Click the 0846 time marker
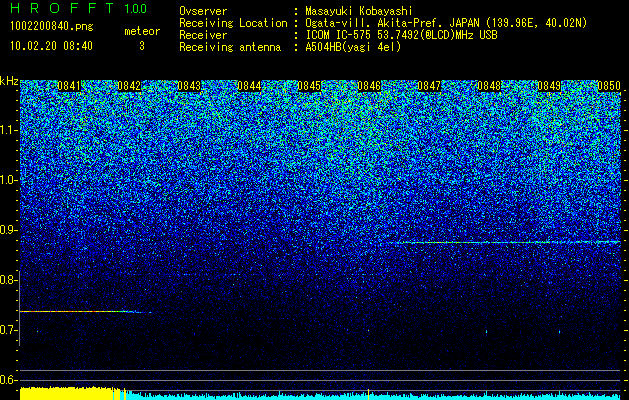 click(369, 86)
